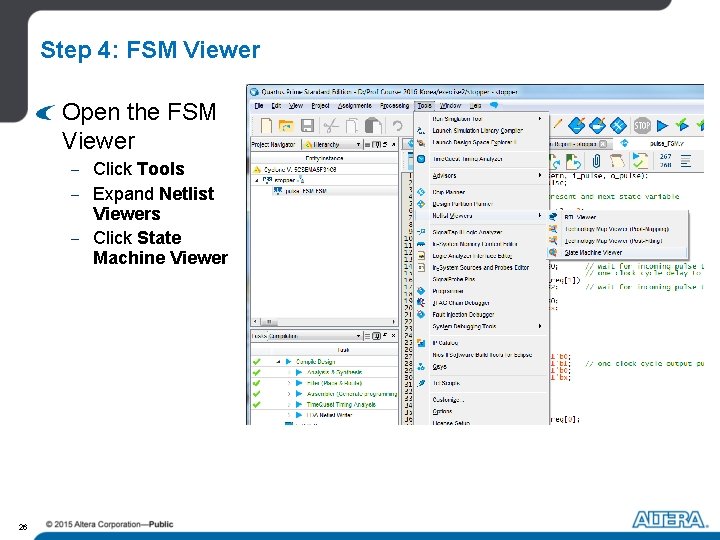
Task: Click the blue help bubble icon in menu bar
Action: [x=494, y=105]
